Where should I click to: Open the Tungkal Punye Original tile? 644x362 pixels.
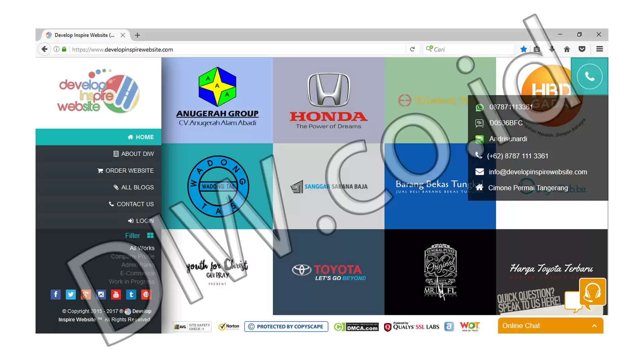click(440, 272)
